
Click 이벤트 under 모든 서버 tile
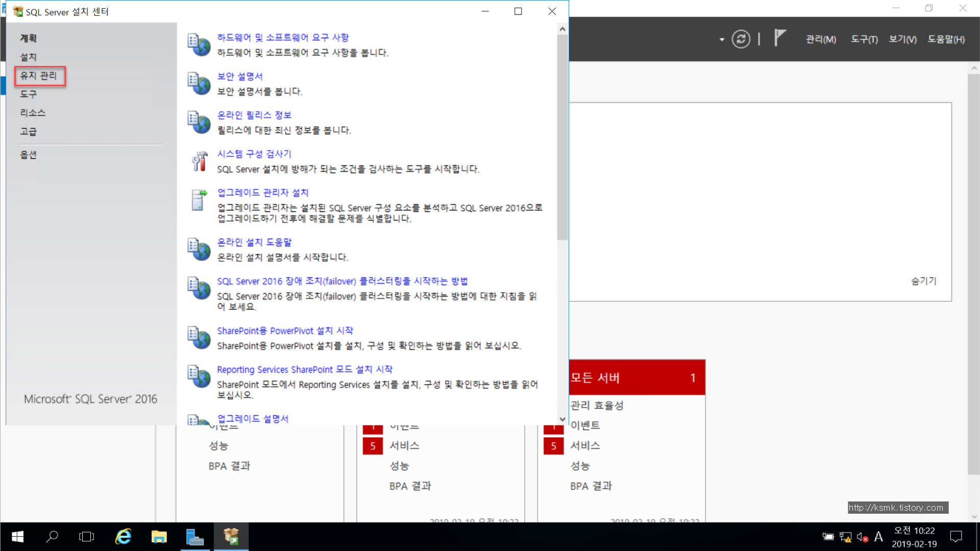point(585,425)
